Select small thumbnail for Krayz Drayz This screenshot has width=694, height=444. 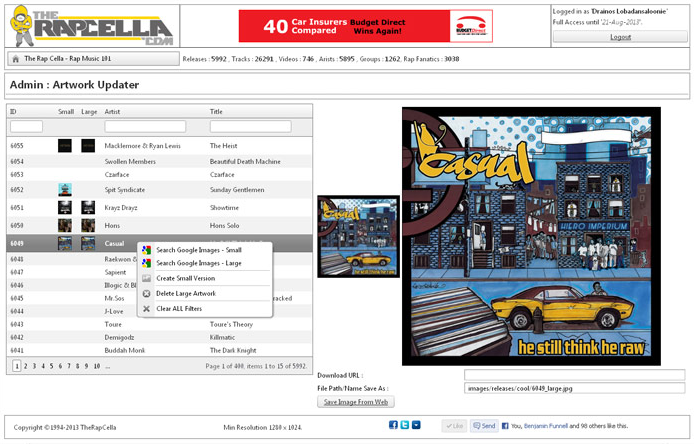(65, 208)
